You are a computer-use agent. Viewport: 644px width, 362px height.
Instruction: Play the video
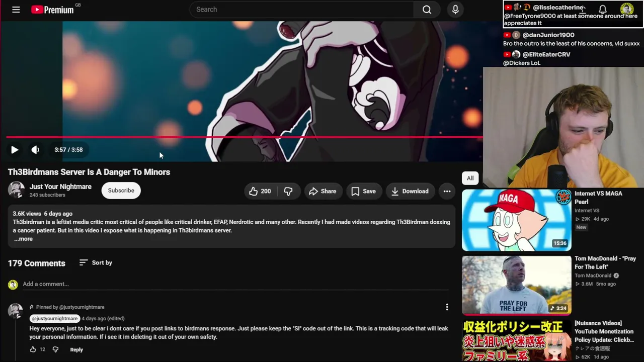tap(15, 150)
